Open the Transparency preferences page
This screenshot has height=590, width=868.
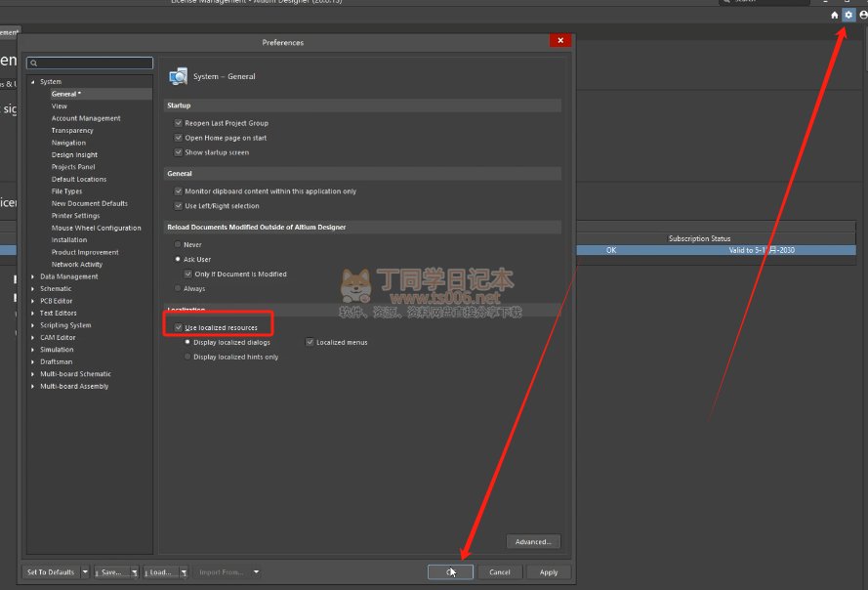72,130
